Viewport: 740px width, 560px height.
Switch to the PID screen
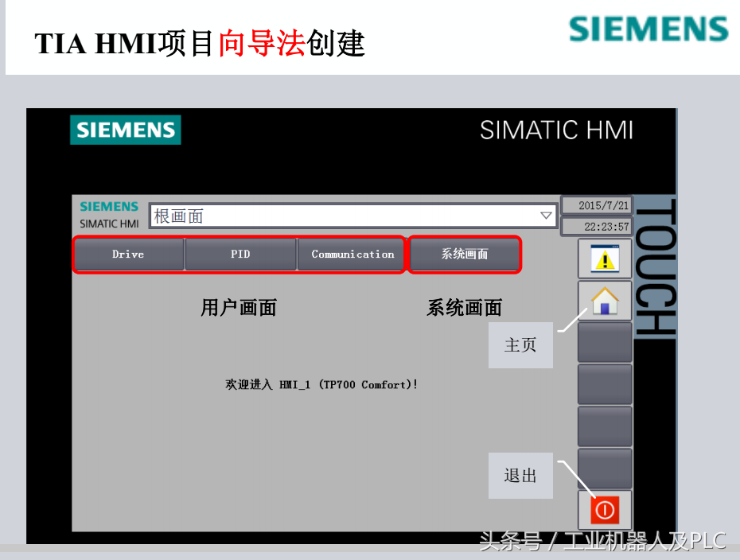click(x=240, y=255)
